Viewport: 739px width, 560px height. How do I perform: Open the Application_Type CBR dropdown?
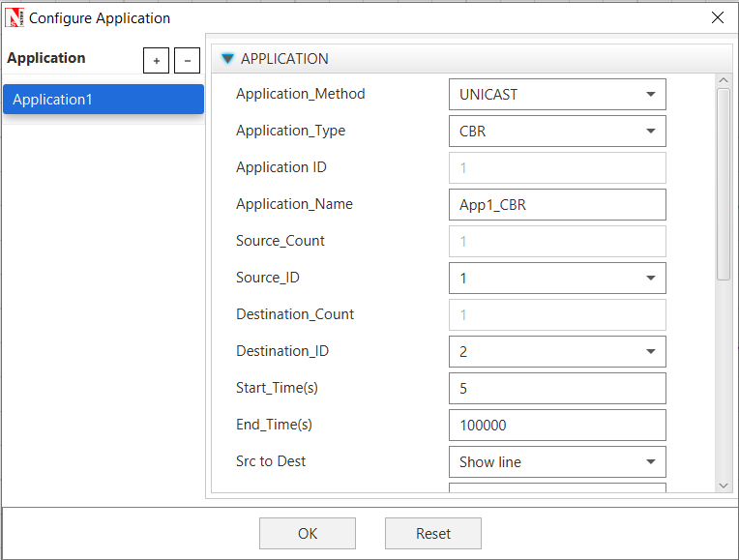pos(557,132)
